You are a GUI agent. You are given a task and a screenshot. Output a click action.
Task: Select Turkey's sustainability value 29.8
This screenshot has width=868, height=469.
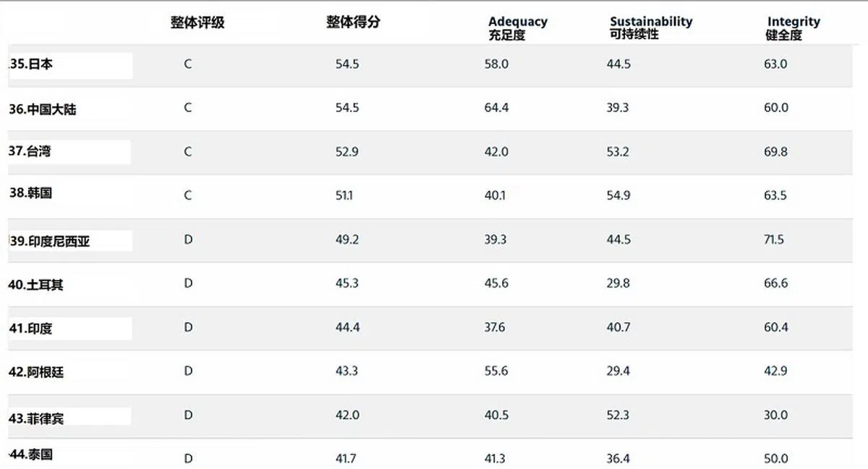coord(618,283)
